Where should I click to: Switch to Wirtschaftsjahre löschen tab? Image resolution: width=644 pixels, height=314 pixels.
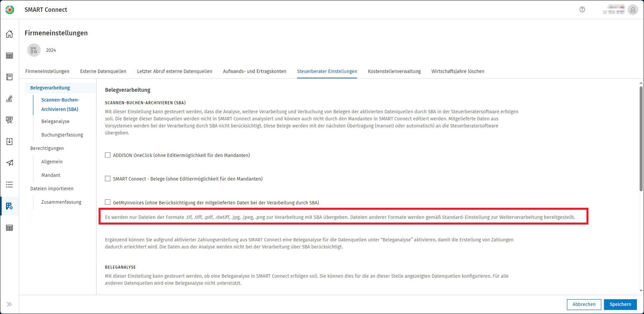point(458,71)
